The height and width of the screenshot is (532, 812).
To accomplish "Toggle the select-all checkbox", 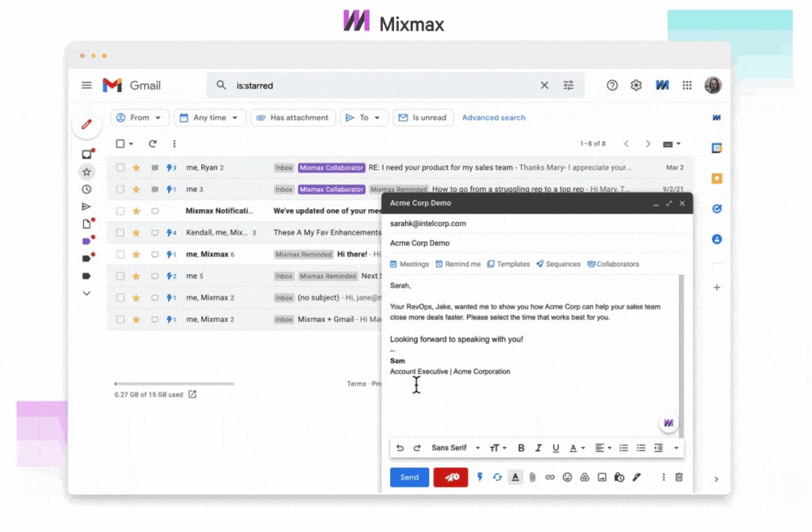I will pyautogui.click(x=121, y=144).
